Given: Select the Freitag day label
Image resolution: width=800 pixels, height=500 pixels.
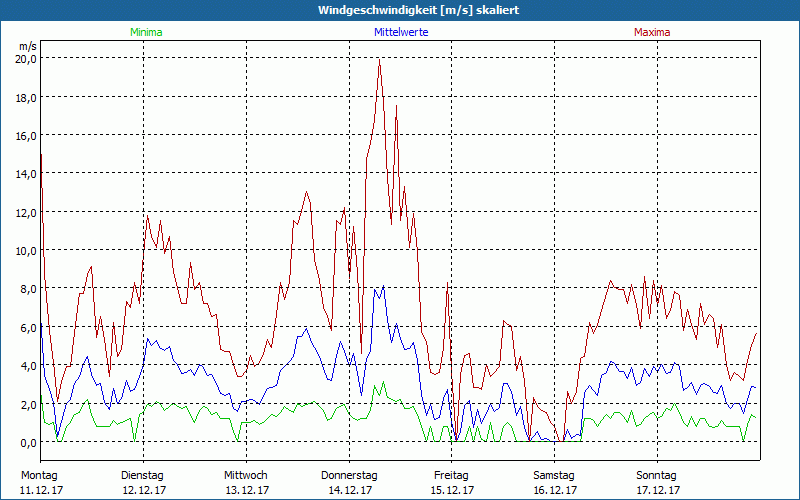Looking at the screenshot, I should point(451,475).
